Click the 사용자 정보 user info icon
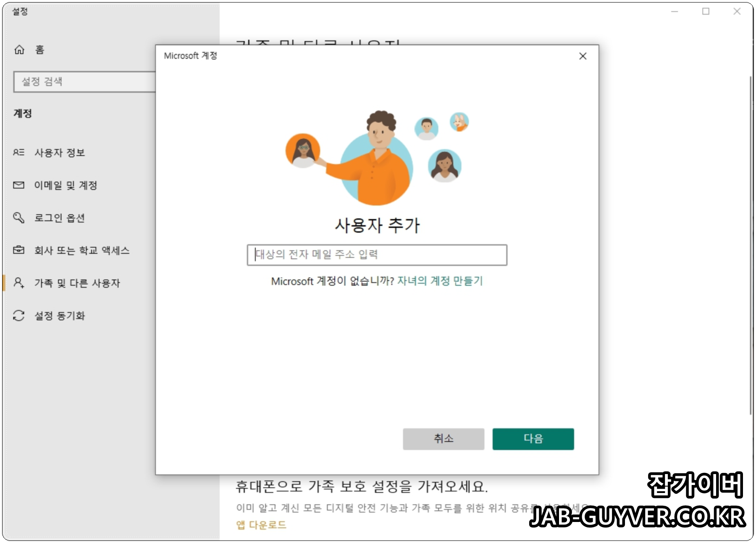The image size is (756, 543). (x=19, y=152)
